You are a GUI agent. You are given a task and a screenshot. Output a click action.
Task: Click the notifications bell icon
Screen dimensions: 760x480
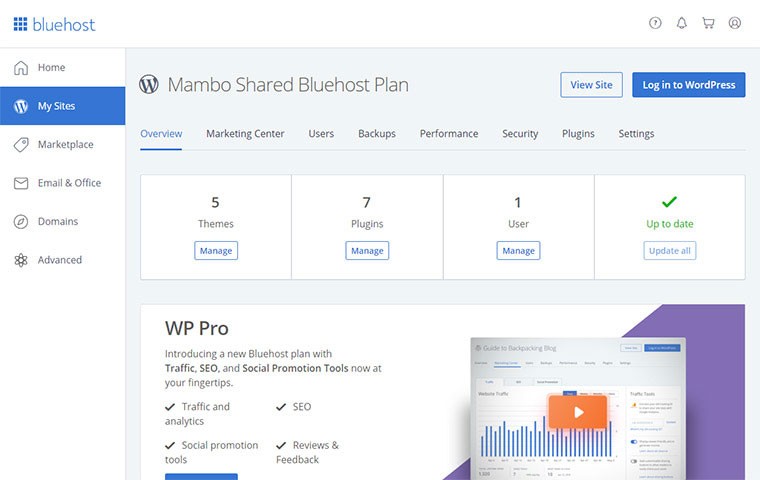(682, 23)
